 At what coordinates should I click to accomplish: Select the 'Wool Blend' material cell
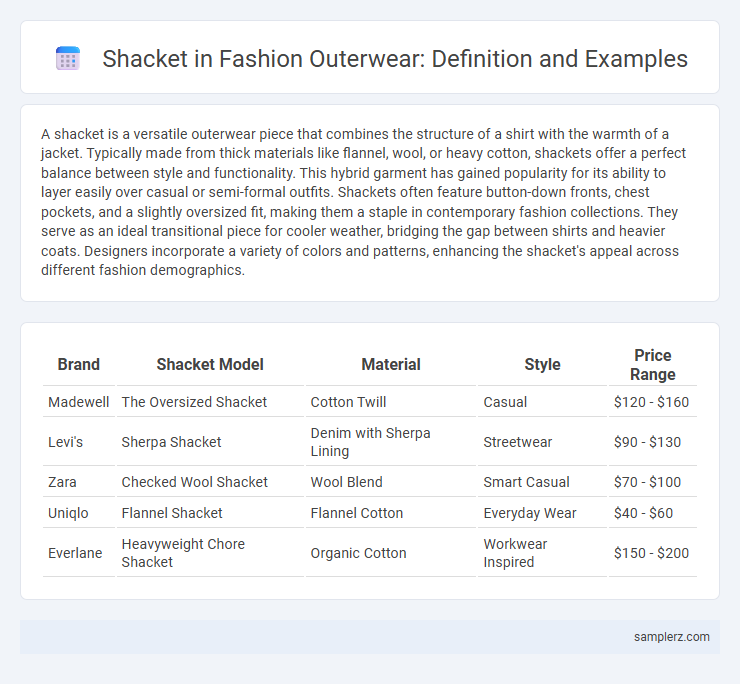click(391, 482)
